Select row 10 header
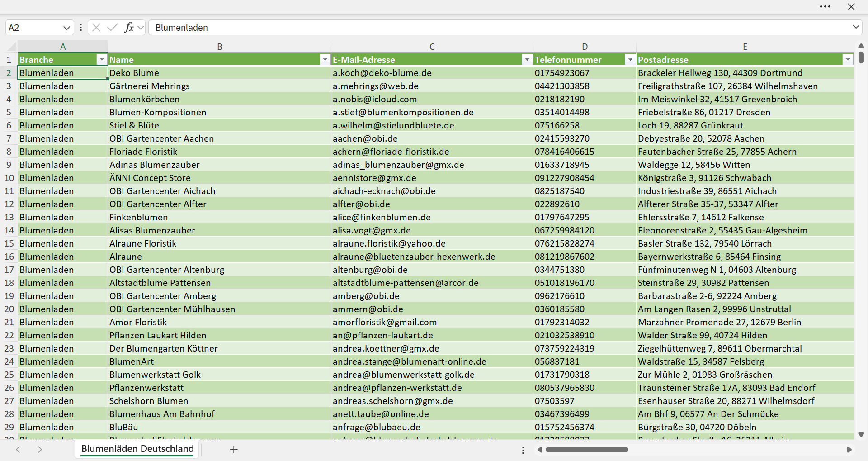The image size is (868, 461). 9,178
